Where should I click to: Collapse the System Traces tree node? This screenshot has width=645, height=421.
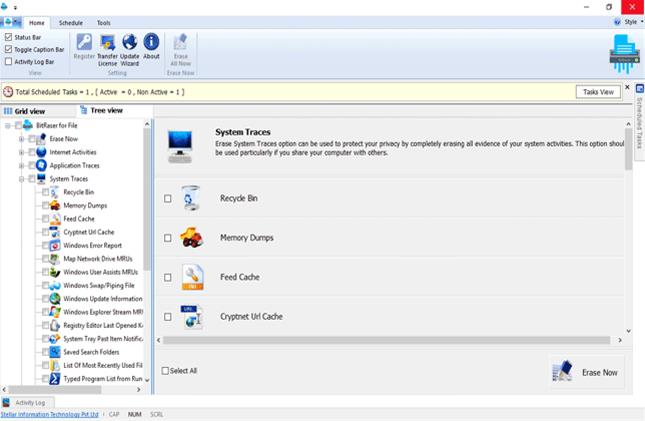[21, 178]
